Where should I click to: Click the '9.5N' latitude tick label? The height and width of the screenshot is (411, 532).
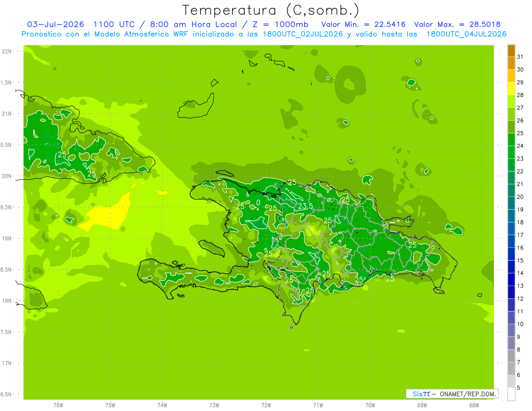coord(7,207)
